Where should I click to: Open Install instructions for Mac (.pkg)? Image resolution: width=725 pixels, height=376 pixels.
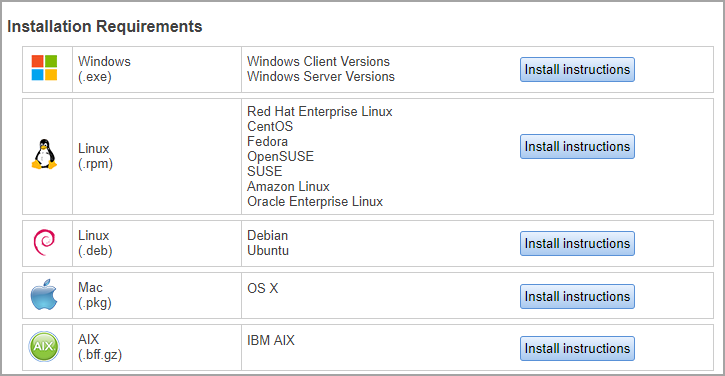tap(577, 296)
